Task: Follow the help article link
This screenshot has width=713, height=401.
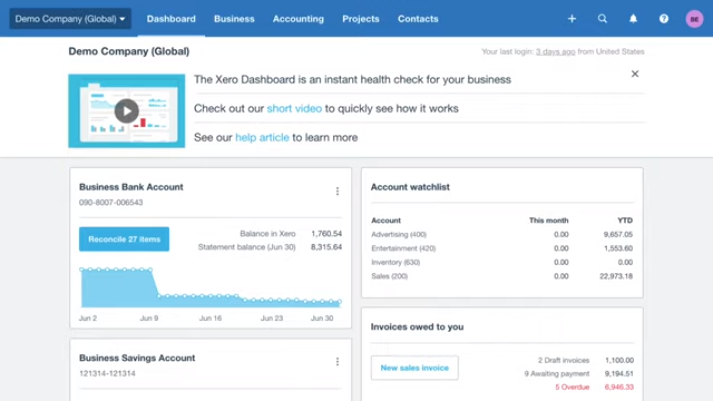Action: [x=262, y=137]
